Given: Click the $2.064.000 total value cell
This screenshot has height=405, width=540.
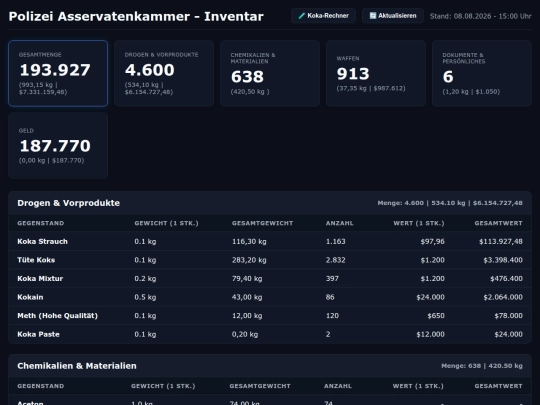Looking at the screenshot, I should pos(503,297).
